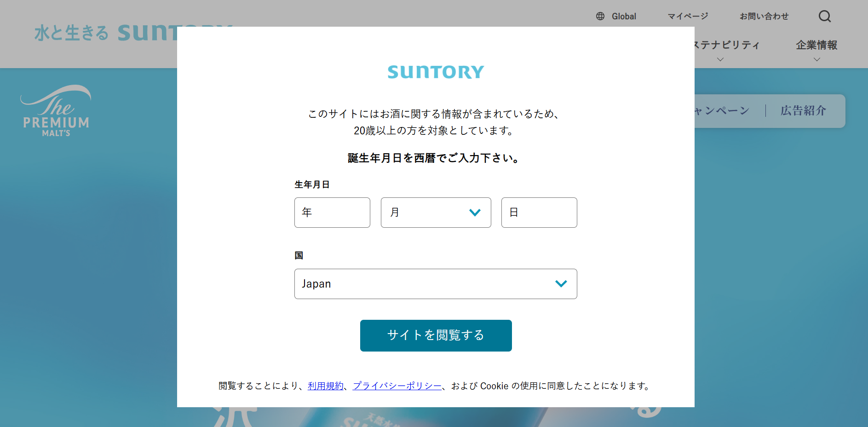The image size is (868, 427).
Task: Open 広告紹介 tab in sub navigation
Action: coord(803,110)
